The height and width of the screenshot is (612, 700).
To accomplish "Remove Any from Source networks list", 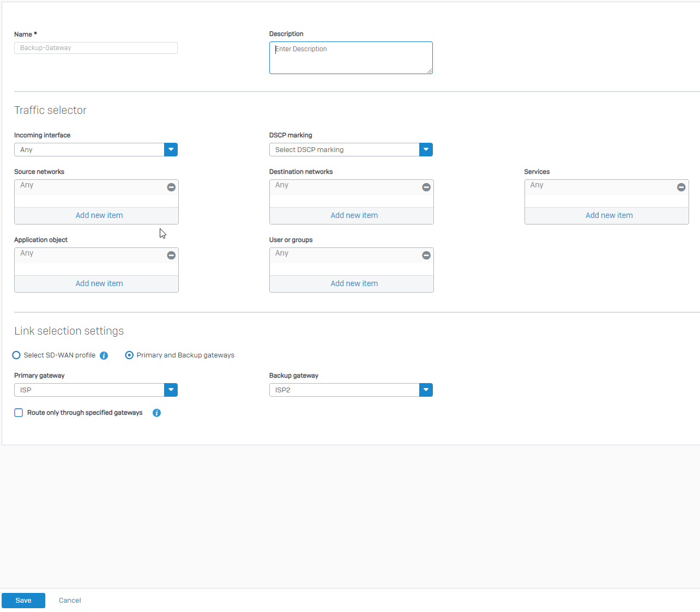I will coord(171,187).
